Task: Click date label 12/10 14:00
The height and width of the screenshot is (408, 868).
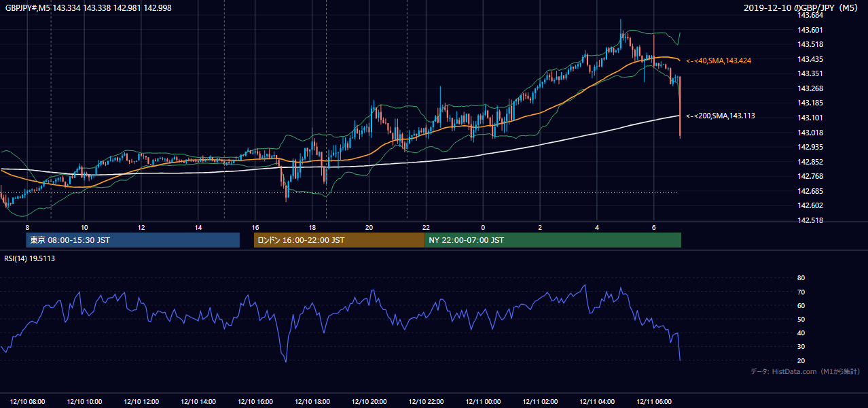Action: click(198, 402)
